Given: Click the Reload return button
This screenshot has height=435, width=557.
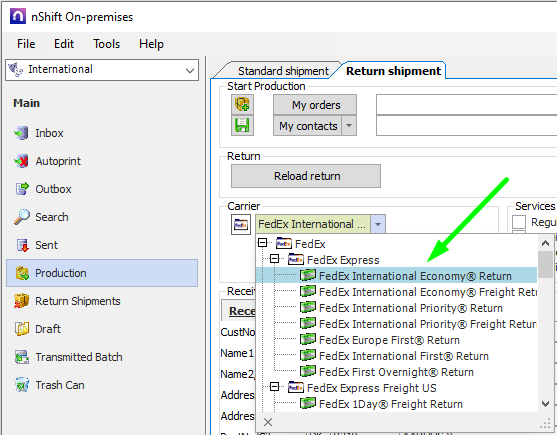Looking at the screenshot, I should (306, 176).
